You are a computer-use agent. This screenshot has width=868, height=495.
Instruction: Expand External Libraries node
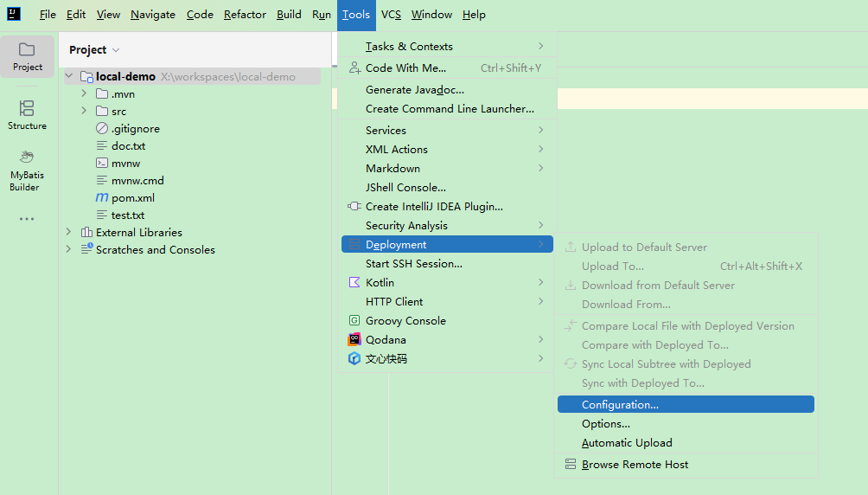(68, 233)
